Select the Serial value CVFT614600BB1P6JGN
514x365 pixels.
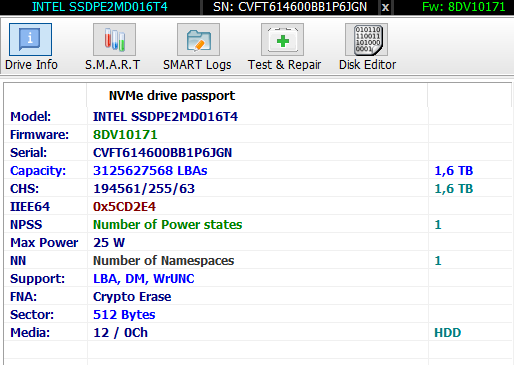click(x=162, y=153)
